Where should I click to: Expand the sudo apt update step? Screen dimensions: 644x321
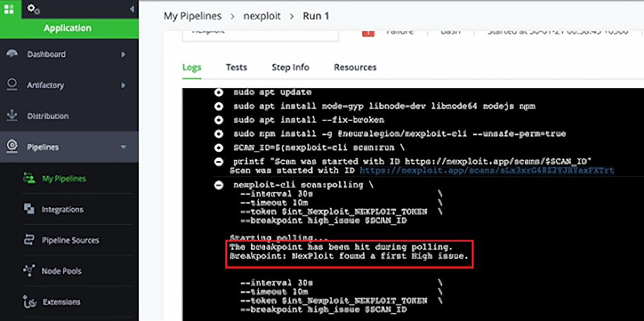[219, 92]
